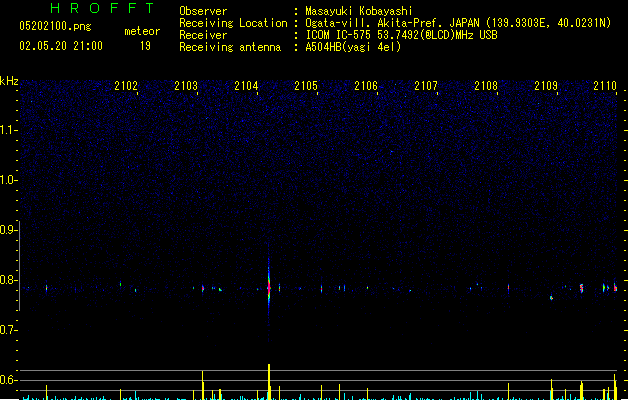Click the observer name Masayuki Kobayashi
The width and height of the screenshot is (629, 400).
click(359, 11)
